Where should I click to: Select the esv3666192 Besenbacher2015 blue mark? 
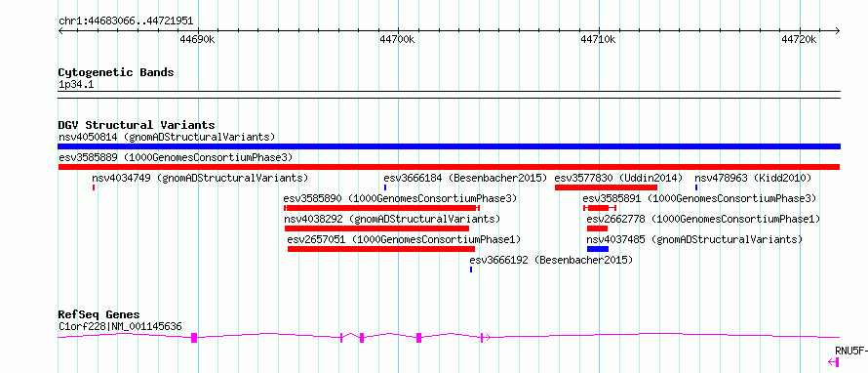[471, 269]
